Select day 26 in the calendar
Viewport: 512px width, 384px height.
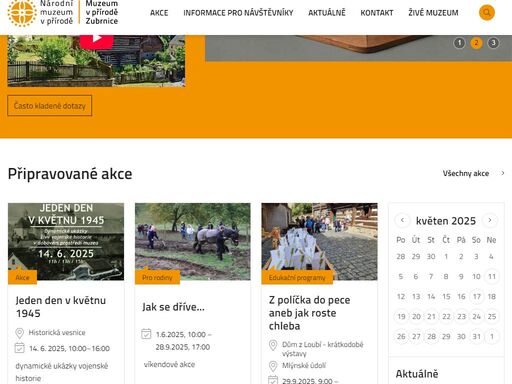[401, 336]
